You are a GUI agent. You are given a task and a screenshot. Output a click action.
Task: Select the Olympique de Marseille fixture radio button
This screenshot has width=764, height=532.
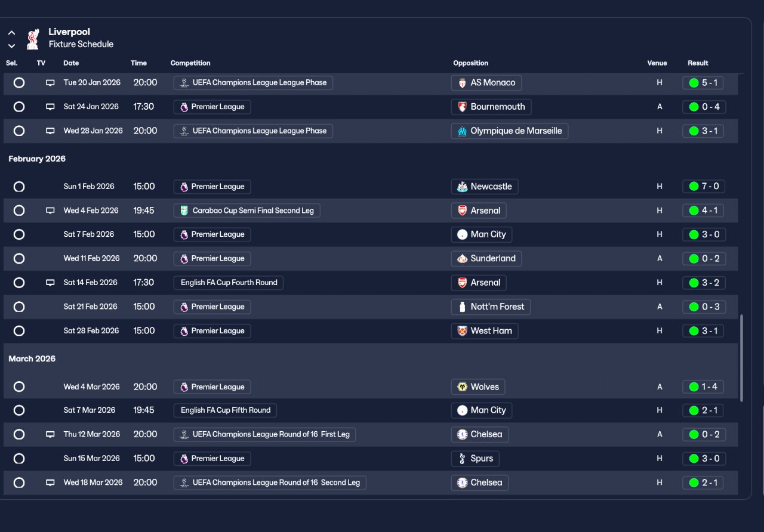point(19,131)
